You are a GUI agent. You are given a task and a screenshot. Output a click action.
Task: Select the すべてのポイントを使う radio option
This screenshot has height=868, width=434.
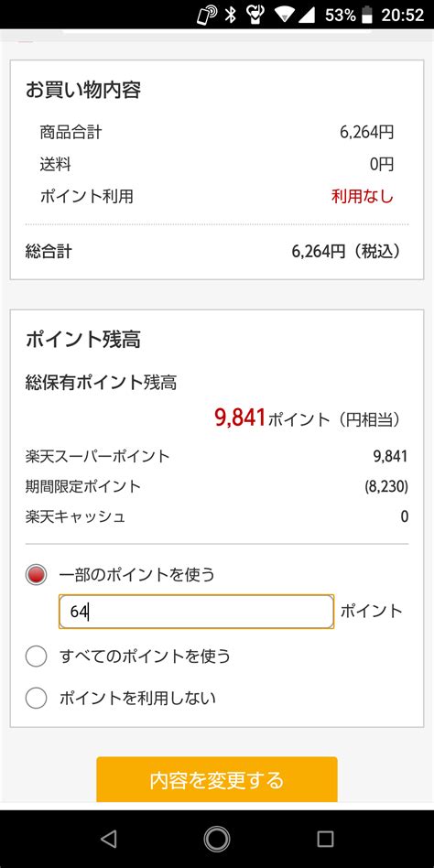(x=36, y=656)
